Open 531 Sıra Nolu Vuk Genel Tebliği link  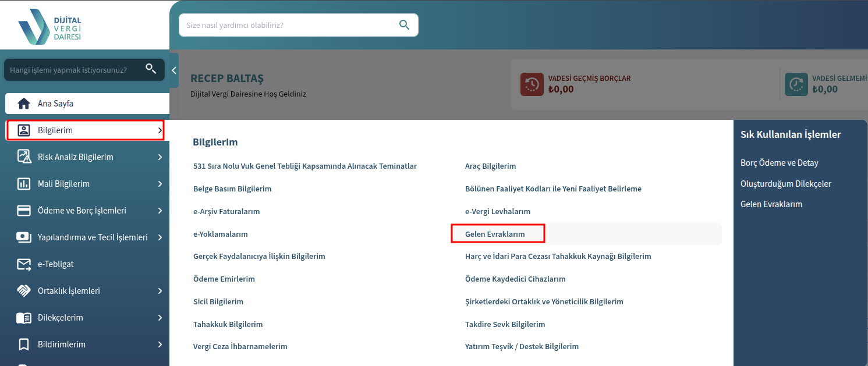[x=305, y=166]
